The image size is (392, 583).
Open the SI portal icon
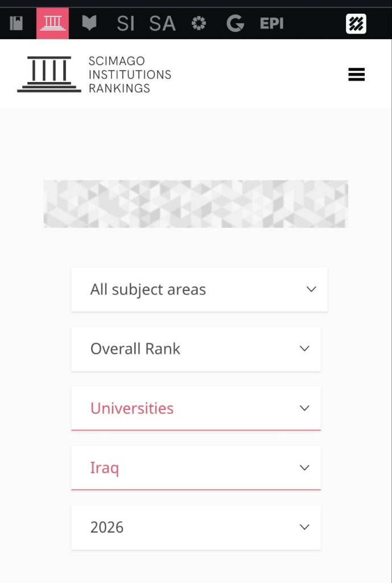coord(125,23)
